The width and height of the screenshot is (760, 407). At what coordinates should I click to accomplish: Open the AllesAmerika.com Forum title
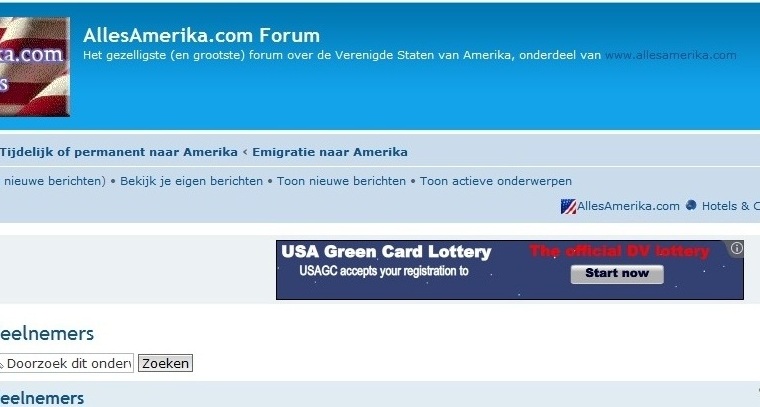pos(201,35)
